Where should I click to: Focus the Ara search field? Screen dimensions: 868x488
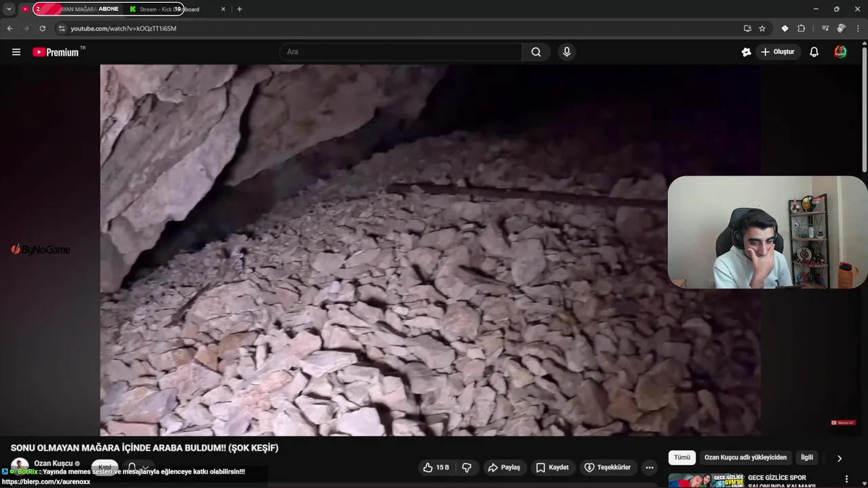click(400, 52)
